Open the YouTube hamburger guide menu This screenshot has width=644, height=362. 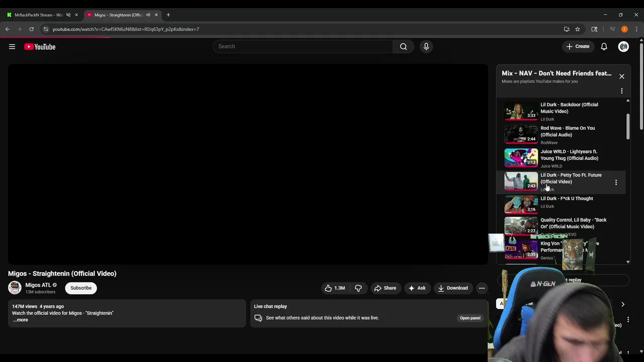point(12,47)
